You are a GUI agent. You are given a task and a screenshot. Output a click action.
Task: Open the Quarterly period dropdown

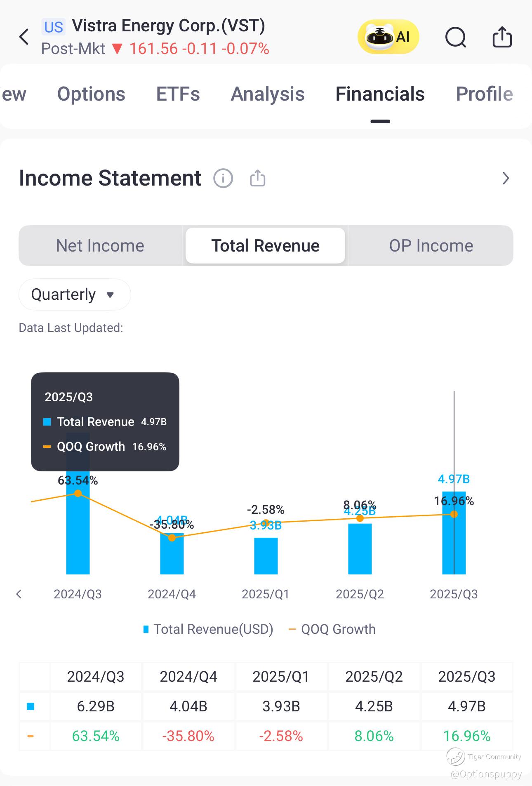pos(75,294)
